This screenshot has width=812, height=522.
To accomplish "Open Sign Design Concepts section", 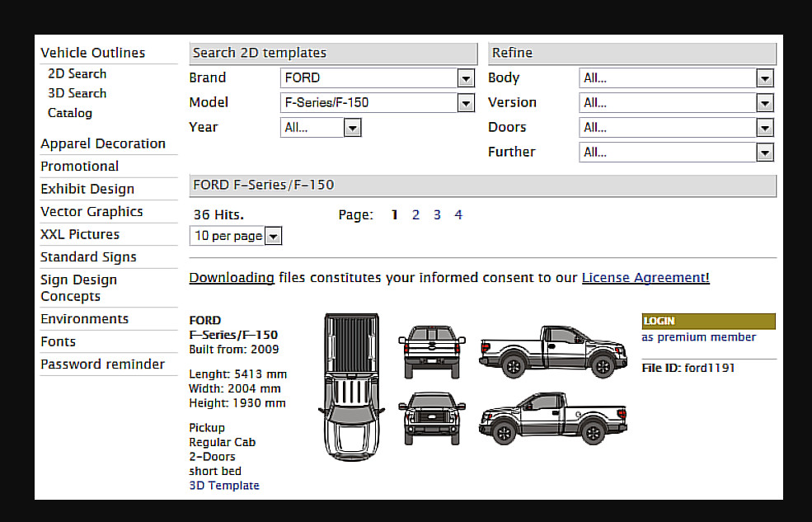I will [78, 288].
